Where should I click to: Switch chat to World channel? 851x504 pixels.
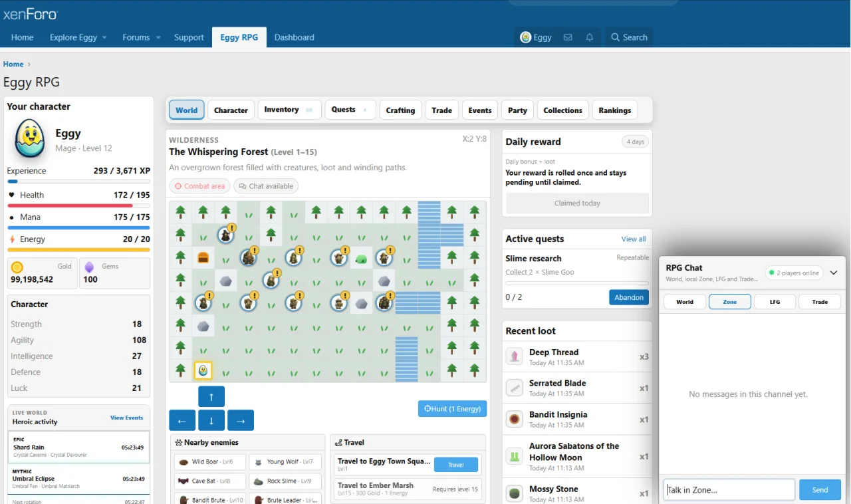[685, 302]
